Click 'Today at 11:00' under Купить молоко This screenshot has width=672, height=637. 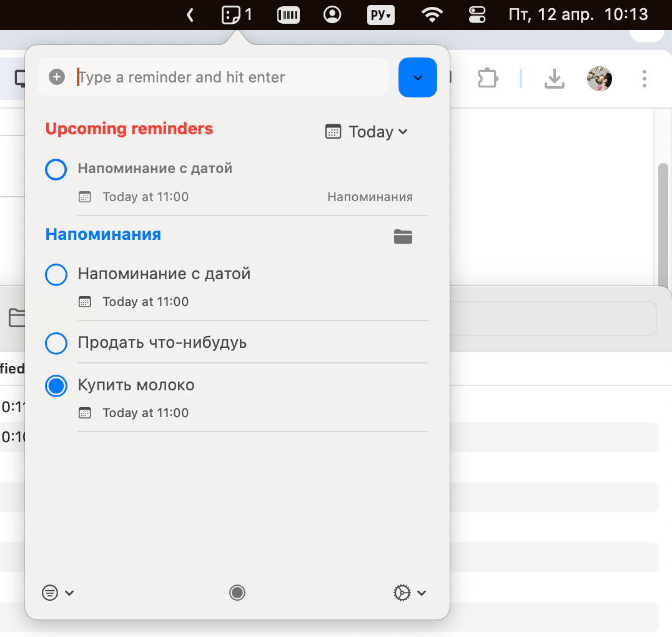coord(146,413)
